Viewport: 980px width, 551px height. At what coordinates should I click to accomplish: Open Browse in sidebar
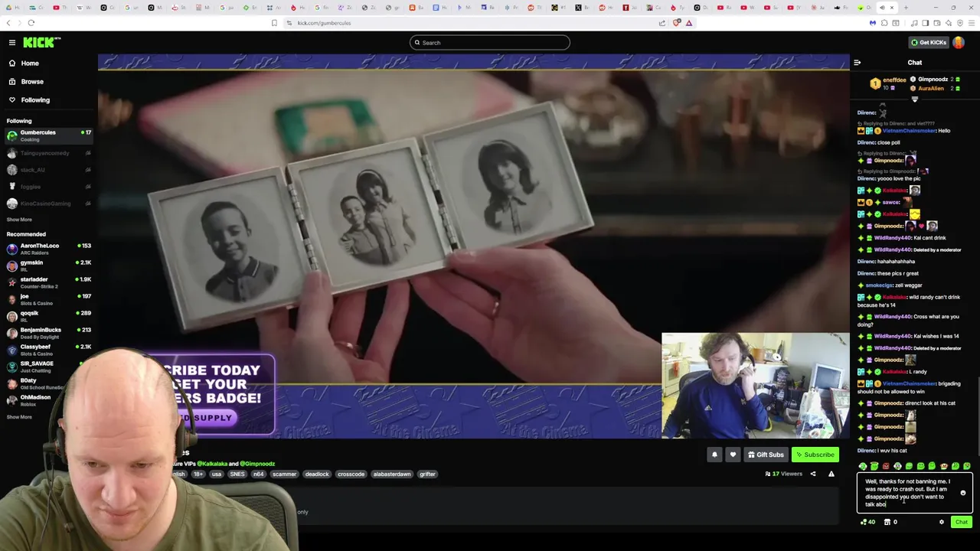pos(31,81)
